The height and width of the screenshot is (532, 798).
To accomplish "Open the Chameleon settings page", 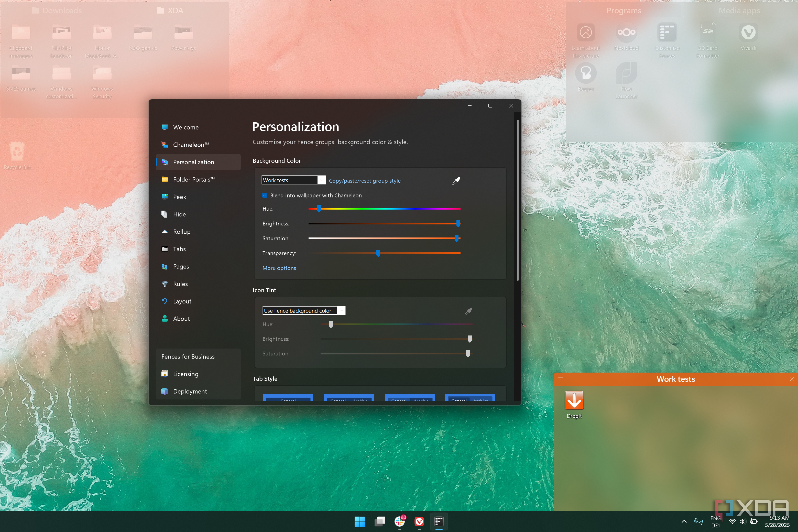I will pyautogui.click(x=198, y=145).
